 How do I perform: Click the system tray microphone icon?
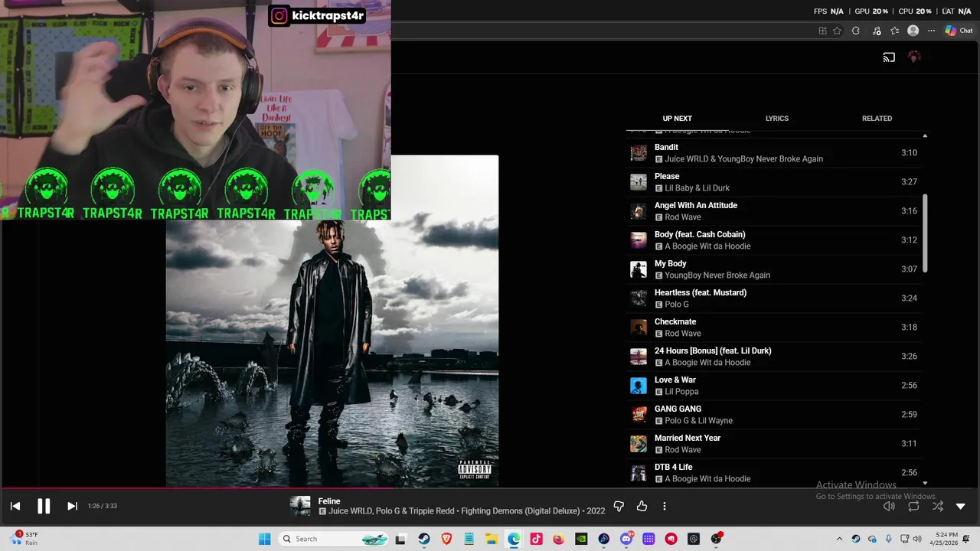click(x=888, y=539)
